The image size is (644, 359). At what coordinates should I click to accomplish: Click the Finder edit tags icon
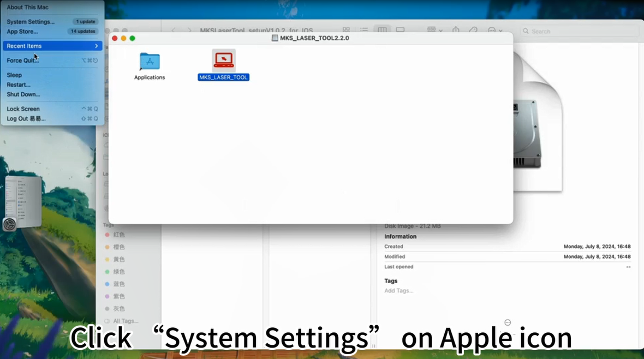[473, 30]
